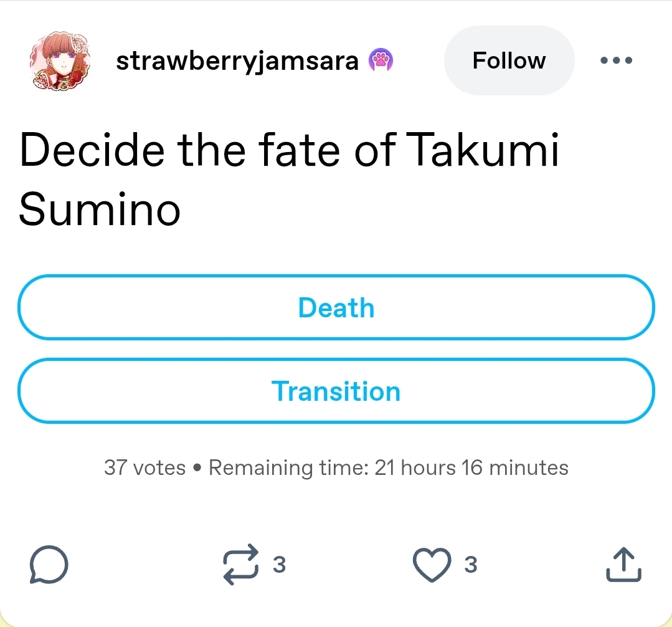Open strawberryjamsara's avatar picture

(x=60, y=60)
